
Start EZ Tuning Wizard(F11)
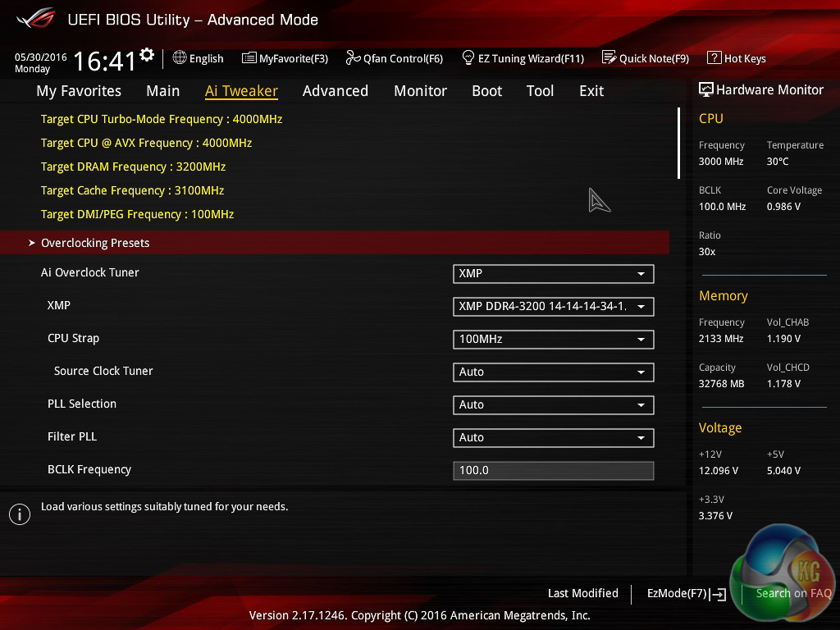coord(523,58)
